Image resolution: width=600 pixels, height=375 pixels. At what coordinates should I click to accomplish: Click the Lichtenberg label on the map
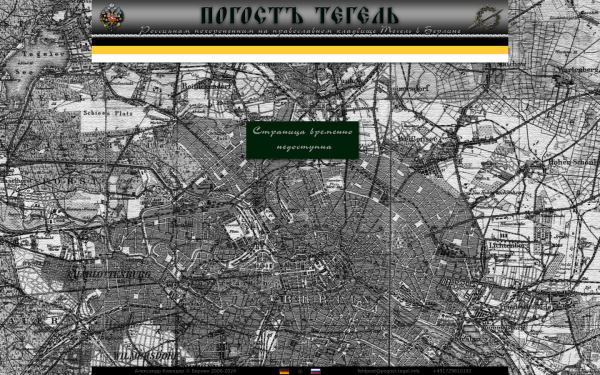(x=509, y=245)
